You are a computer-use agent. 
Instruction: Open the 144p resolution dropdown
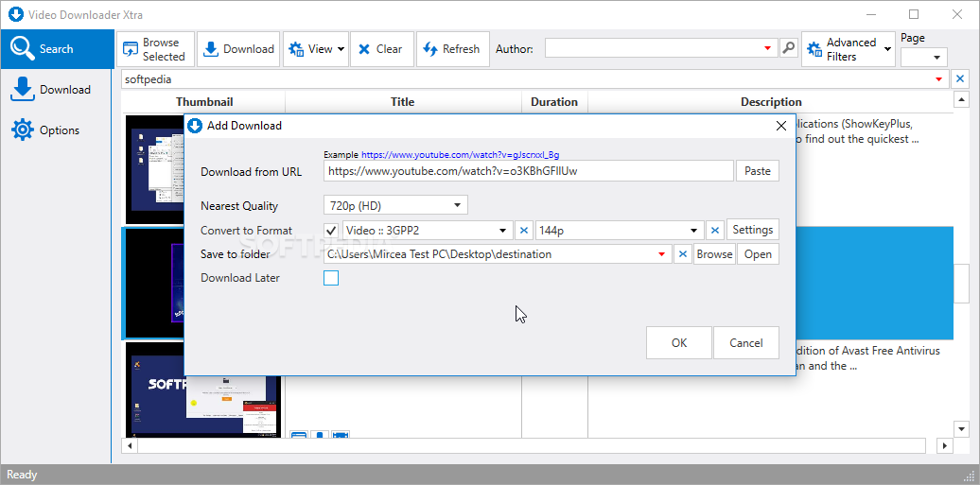click(x=620, y=230)
